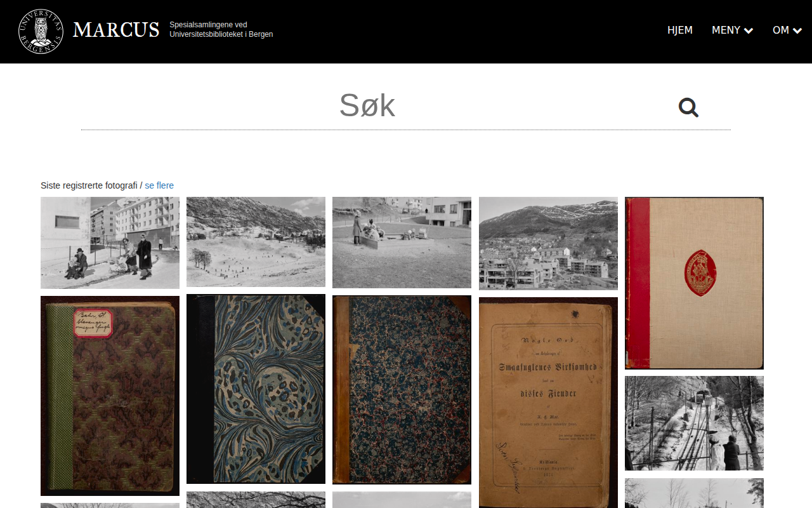Viewport: 812px width, 508px height.
Task: Click the University of Bergen owl seal logo
Action: tap(41, 31)
